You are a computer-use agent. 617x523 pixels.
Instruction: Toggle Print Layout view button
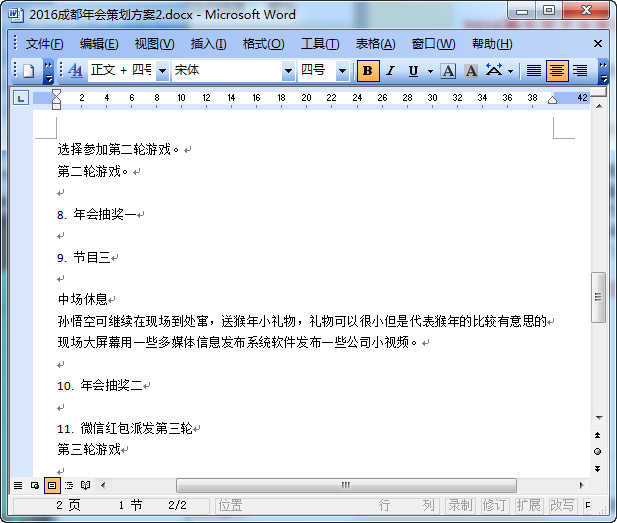[x=52, y=485]
